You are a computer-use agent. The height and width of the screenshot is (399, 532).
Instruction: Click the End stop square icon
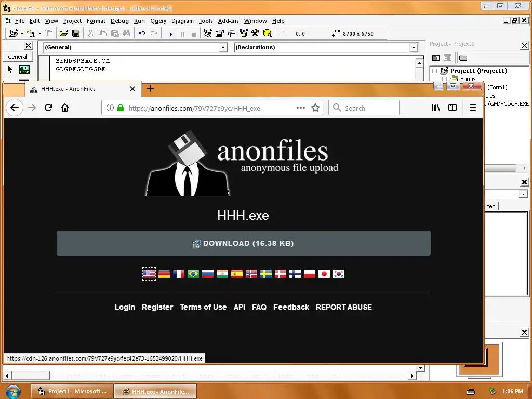194,34
